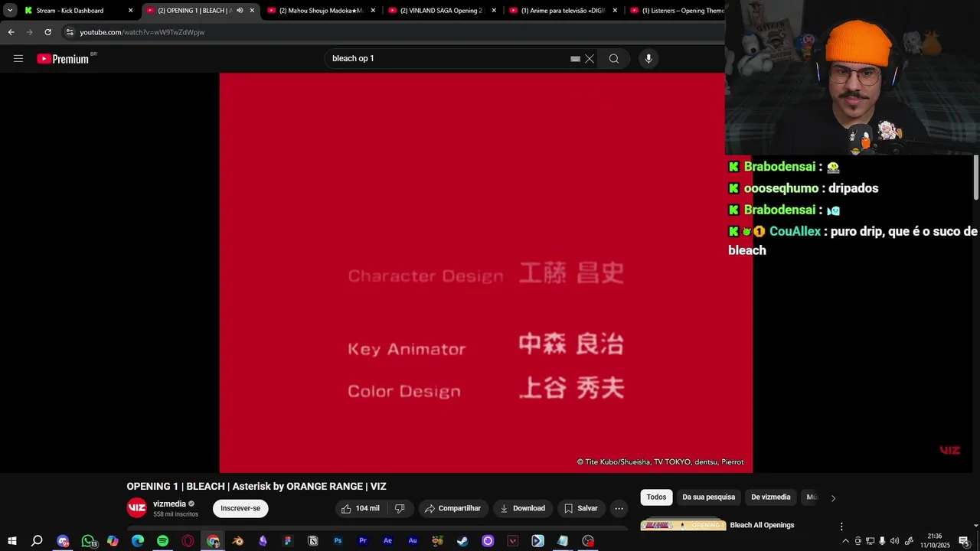The width and height of the screenshot is (980, 551).
Task: Click the chat panel scrollbar
Action: [976, 177]
